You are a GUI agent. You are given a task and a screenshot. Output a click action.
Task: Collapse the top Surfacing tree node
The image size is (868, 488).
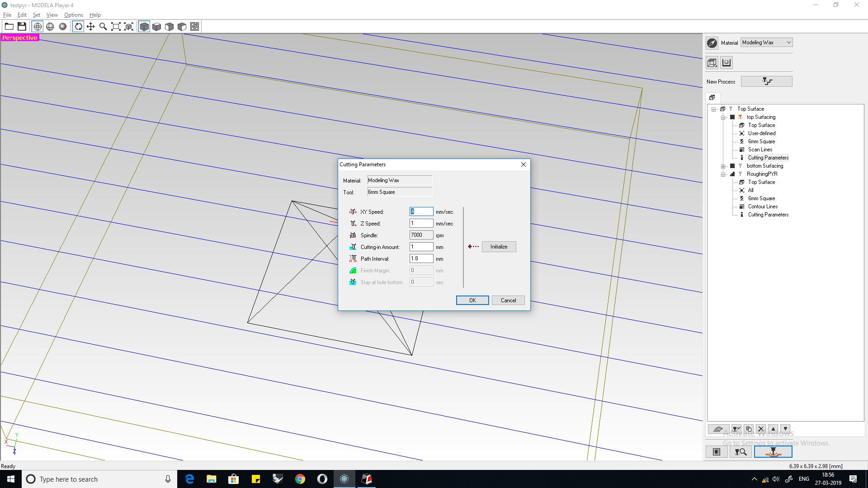[x=723, y=117]
